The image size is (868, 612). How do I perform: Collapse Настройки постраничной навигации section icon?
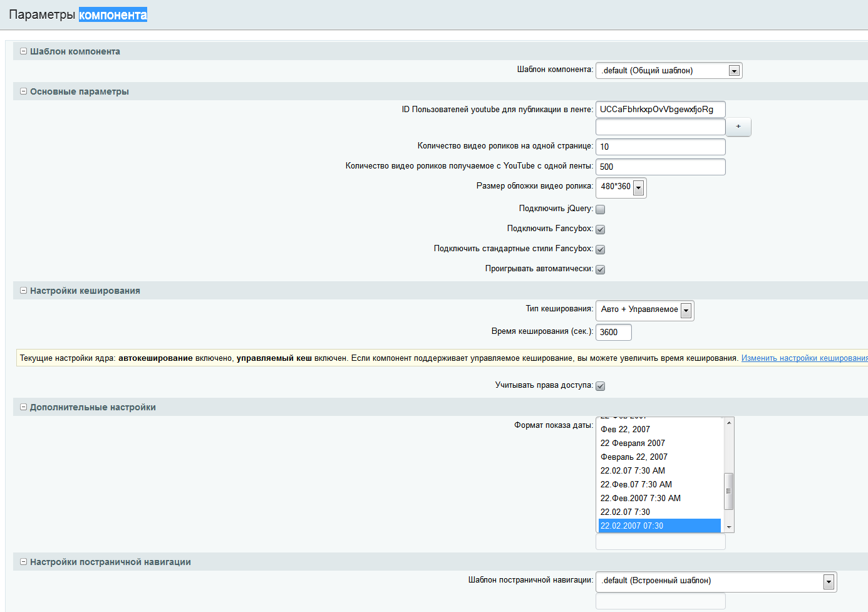24,562
